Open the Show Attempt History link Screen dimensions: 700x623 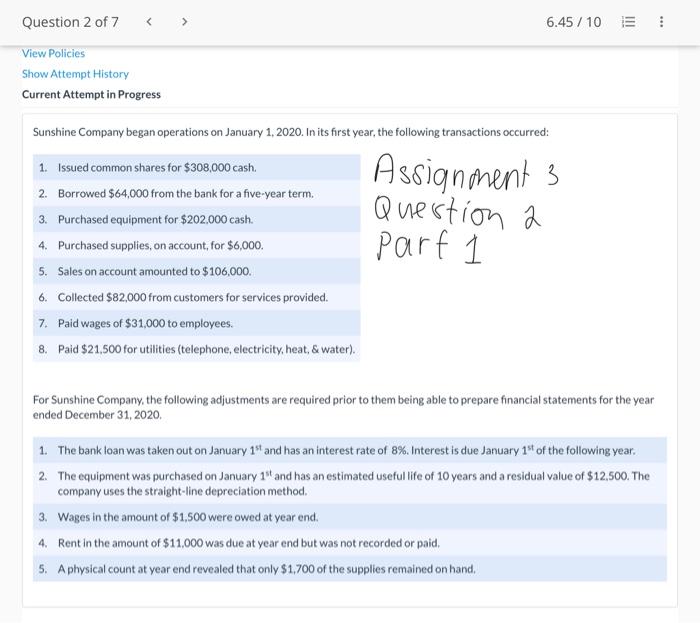click(75, 74)
